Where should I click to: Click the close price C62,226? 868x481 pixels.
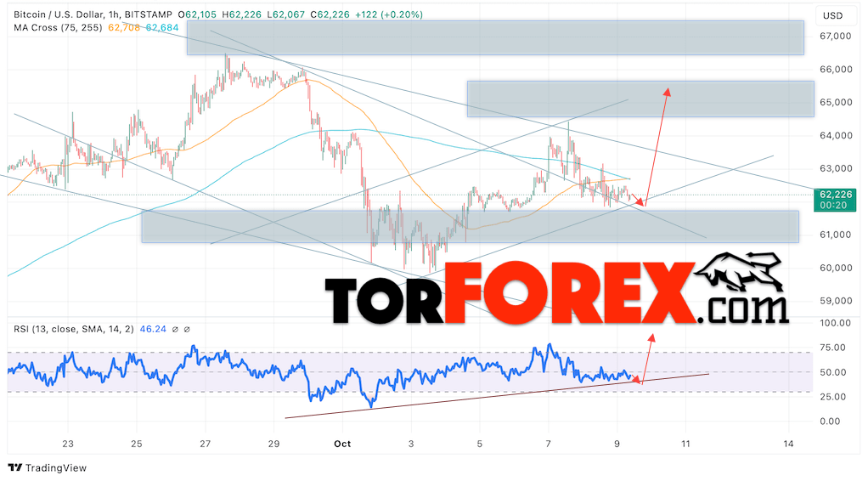pos(330,14)
